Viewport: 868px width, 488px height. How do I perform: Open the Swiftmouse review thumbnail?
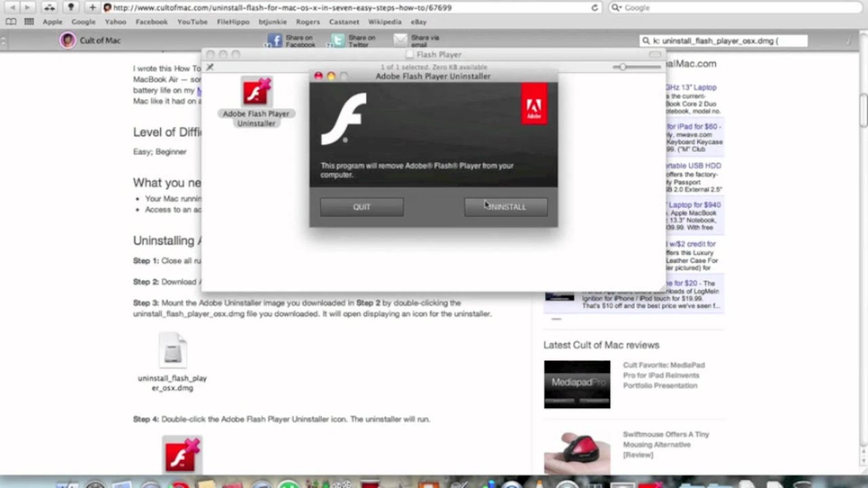(x=577, y=452)
